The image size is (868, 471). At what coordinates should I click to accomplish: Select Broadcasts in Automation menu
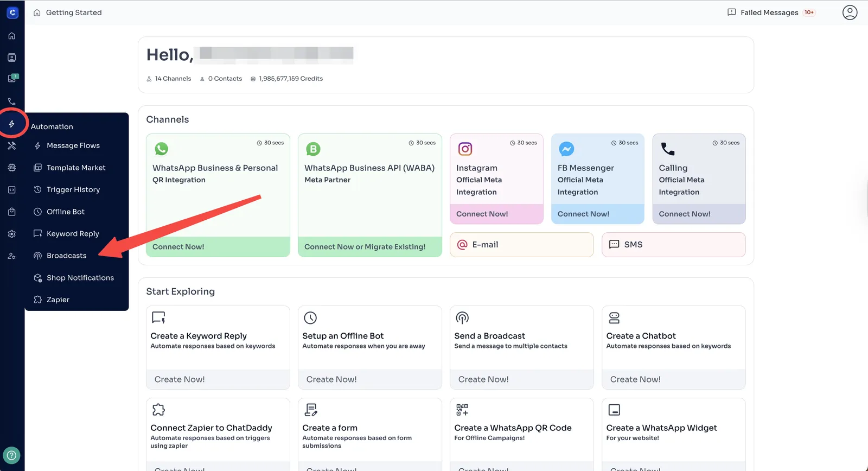(x=66, y=256)
